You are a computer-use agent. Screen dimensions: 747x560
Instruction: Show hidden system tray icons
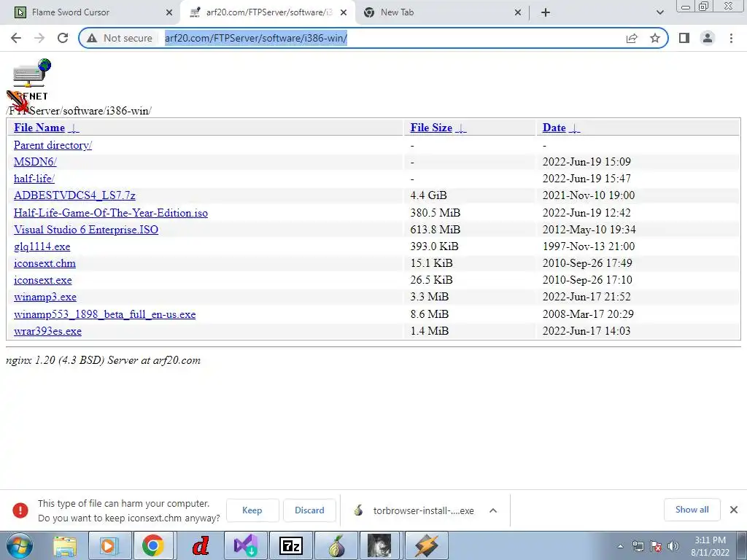pos(620,546)
